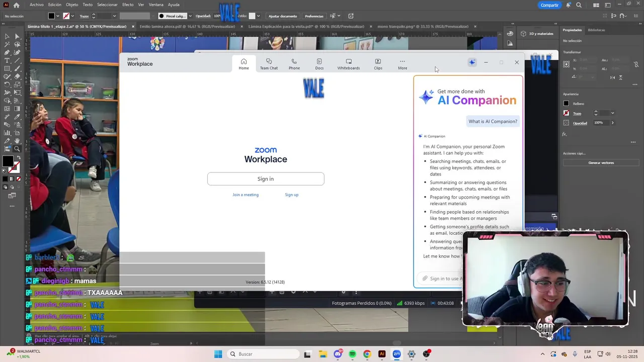Click the Compartir button
The width and height of the screenshot is (644, 362).
pos(549,5)
